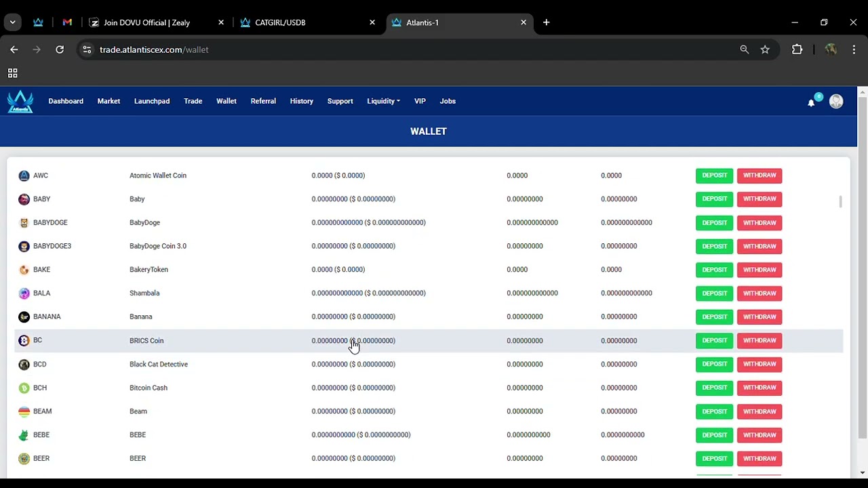This screenshot has height=488, width=868.
Task: Open the Referral page
Action: [263, 101]
